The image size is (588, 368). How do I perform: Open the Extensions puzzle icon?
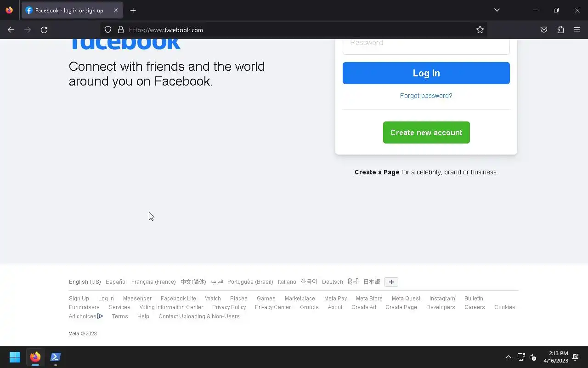tap(560, 30)
